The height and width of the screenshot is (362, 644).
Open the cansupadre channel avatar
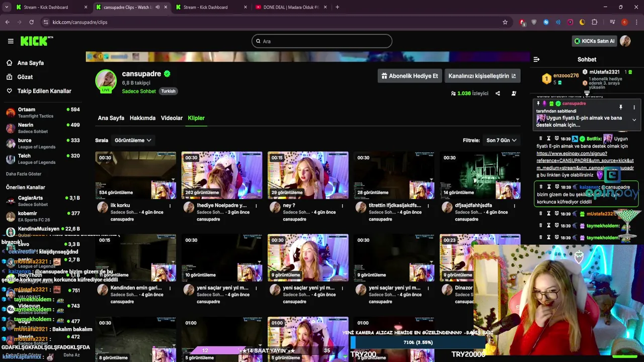[106, 80]
